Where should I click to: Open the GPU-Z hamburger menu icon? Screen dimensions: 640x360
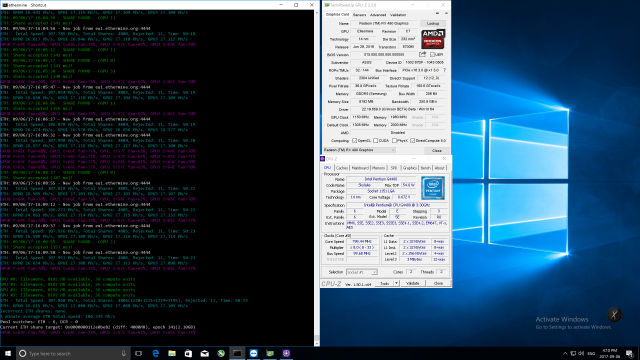click(446, 13)
